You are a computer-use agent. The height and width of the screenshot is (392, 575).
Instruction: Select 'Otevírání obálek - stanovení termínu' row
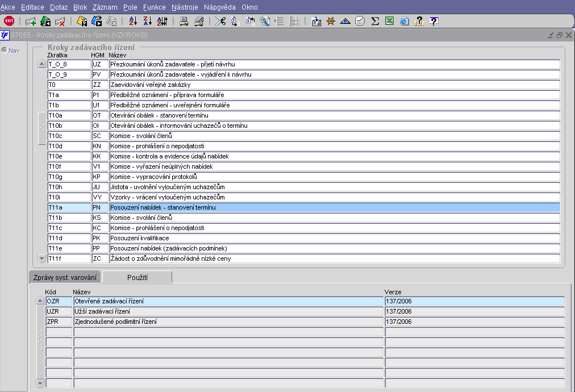(x=335, y=115)
